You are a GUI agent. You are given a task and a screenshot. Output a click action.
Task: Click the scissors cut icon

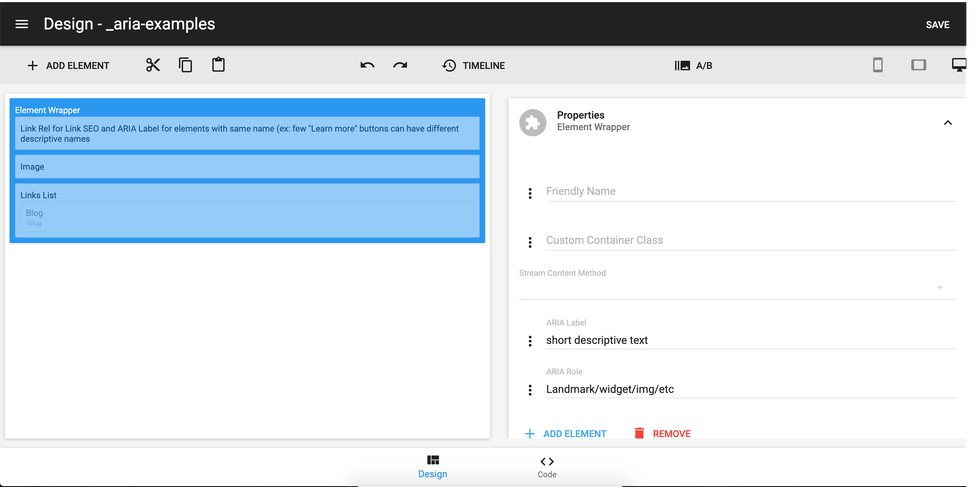pos(153,65)
